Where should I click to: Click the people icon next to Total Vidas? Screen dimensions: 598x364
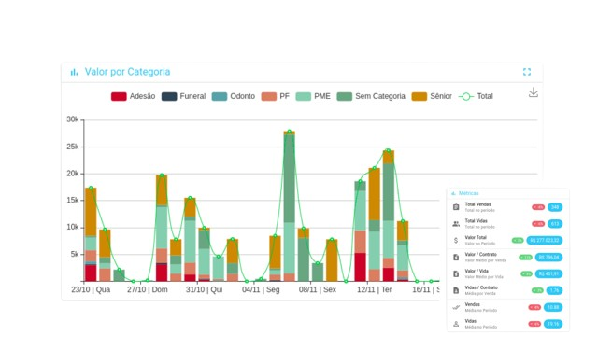click(456, 224)
